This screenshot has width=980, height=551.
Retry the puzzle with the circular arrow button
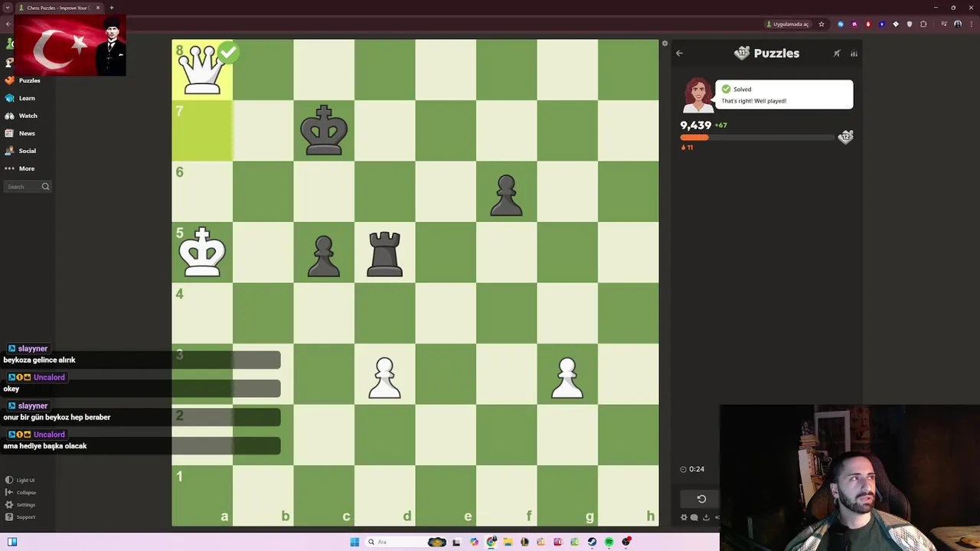(701, 499)
